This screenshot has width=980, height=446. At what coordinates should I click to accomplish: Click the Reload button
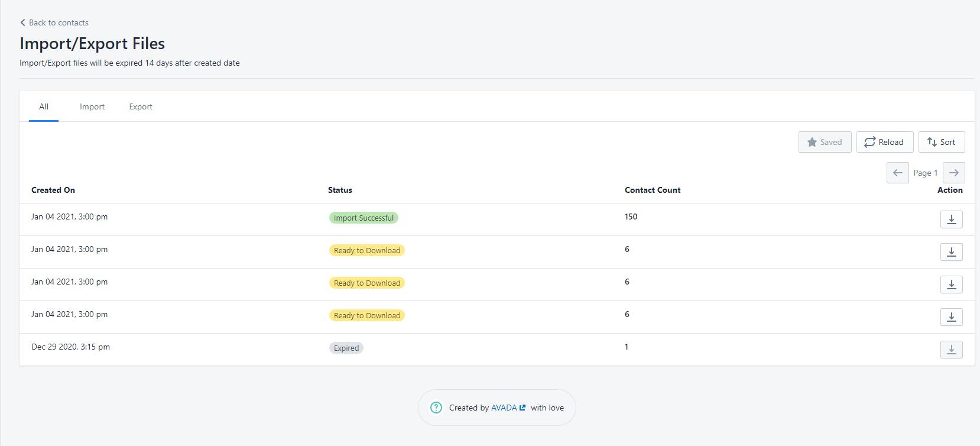pos(884,142)
